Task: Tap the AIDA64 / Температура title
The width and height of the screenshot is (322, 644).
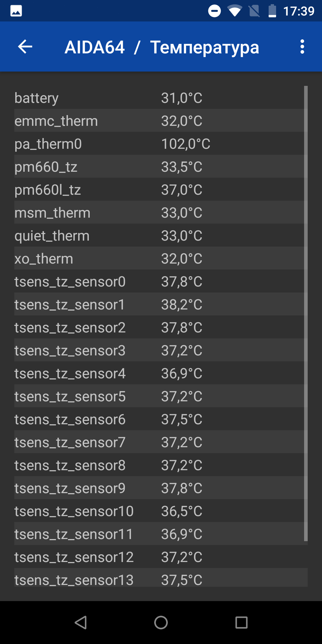Action: 162,47
